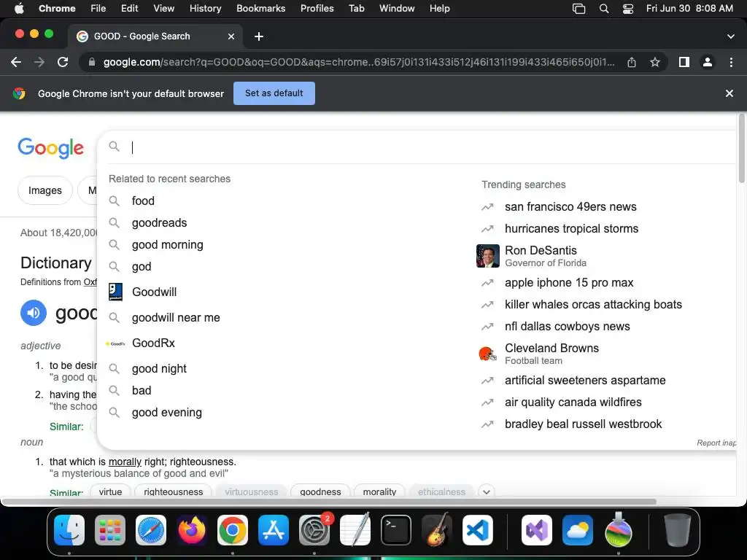Click the Set as default button
The width and height of the screenshot is (747, 560).
tap(274, 93)
